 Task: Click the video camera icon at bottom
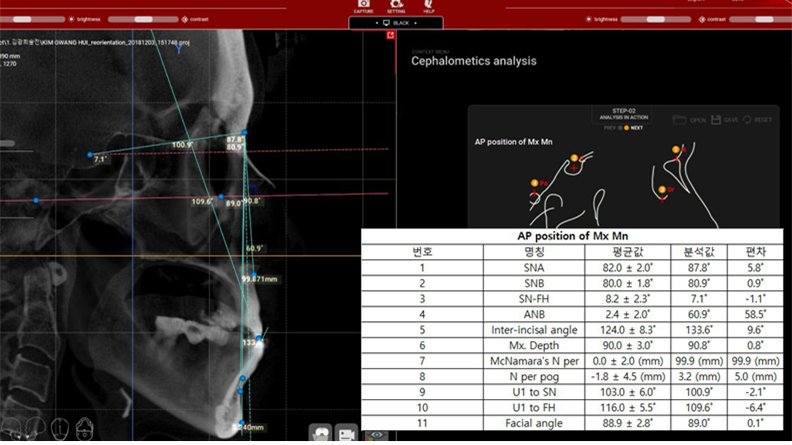click(x=347, y=435)
